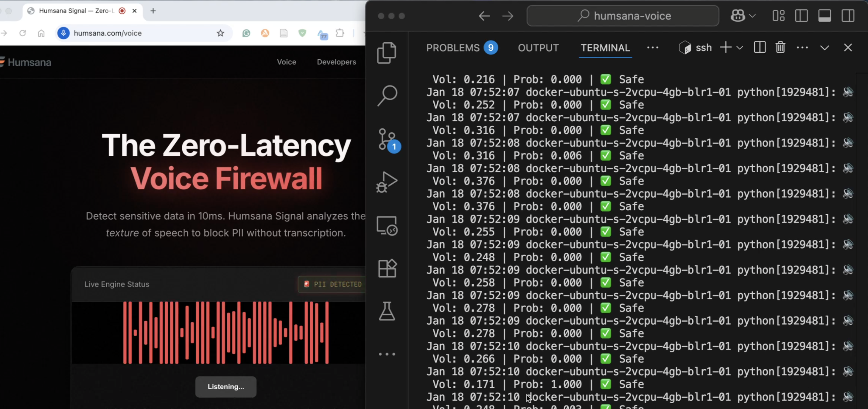The height and width of the screenshot is (409, 868).
Task: Open the Run and Debug view
Action: [387, 182]
